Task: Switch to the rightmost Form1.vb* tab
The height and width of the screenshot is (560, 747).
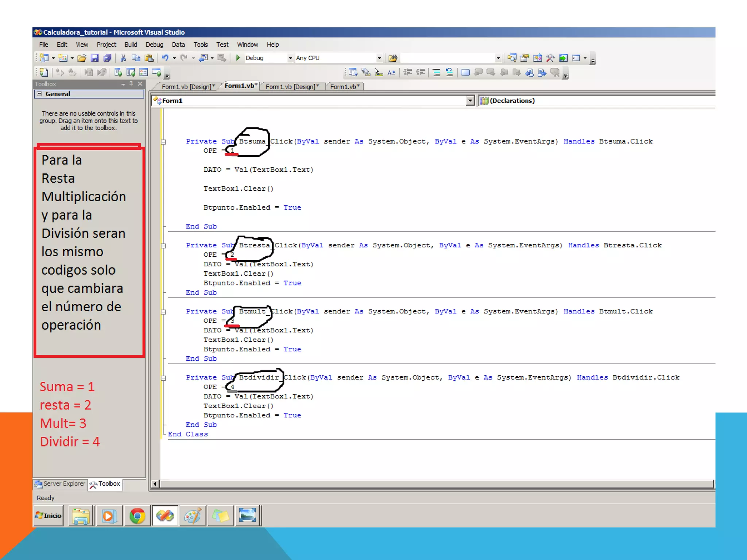Action: (345, 86)
